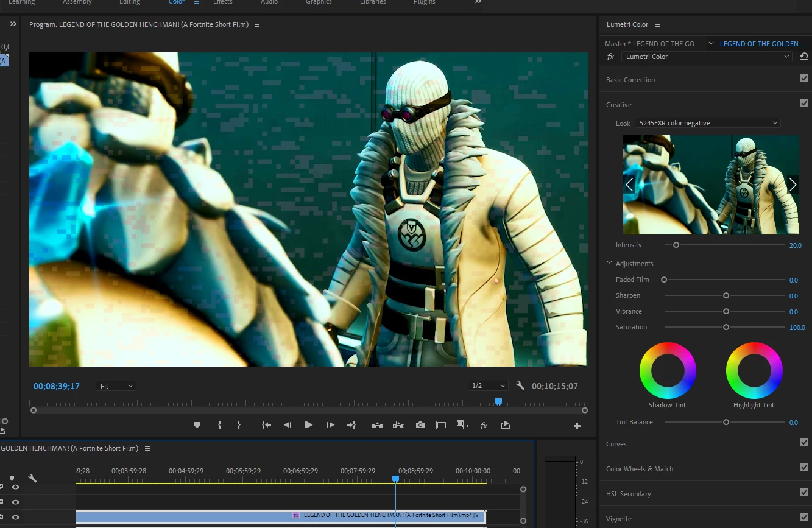Screen dimensions: 812x528
Task: Click the Toggle Safe Margins icon
Action: click(x=442, y=425)
